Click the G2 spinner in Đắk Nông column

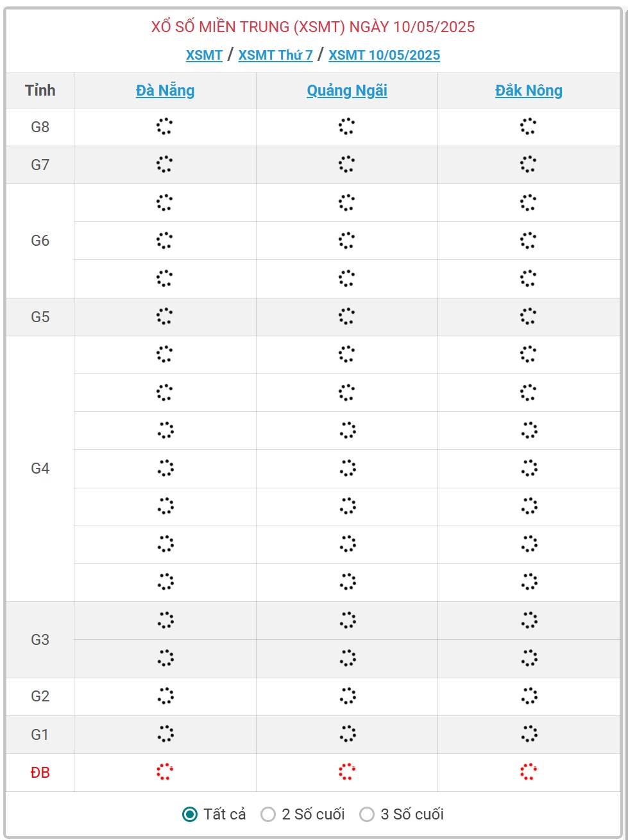pos(529,696)
